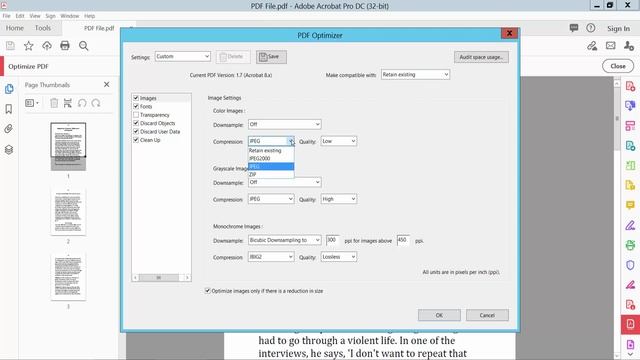The image size is (640, 360).
Task: Click the upload to cloud icon
Action: (47, 46)
